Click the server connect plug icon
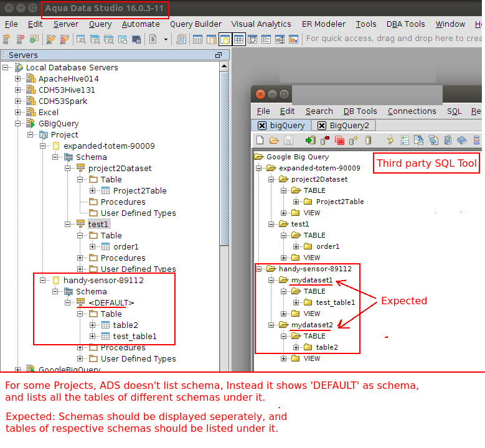 click(50, 39)
